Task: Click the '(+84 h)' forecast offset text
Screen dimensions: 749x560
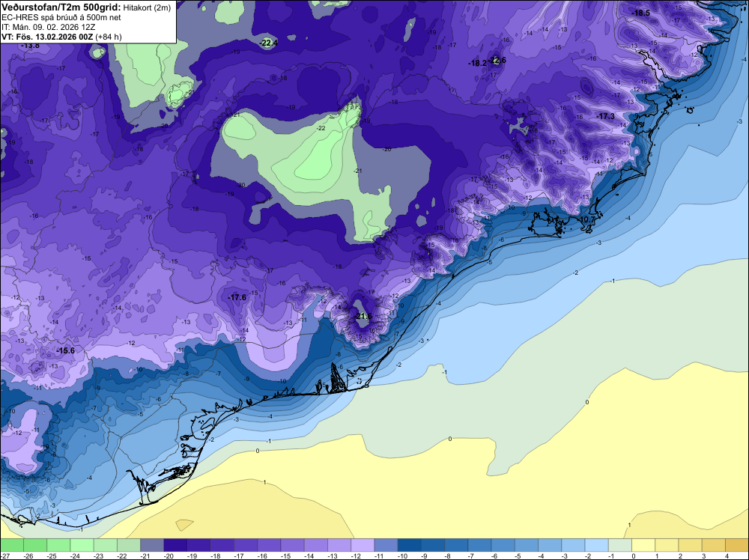Action: click(x=109, y=37)
